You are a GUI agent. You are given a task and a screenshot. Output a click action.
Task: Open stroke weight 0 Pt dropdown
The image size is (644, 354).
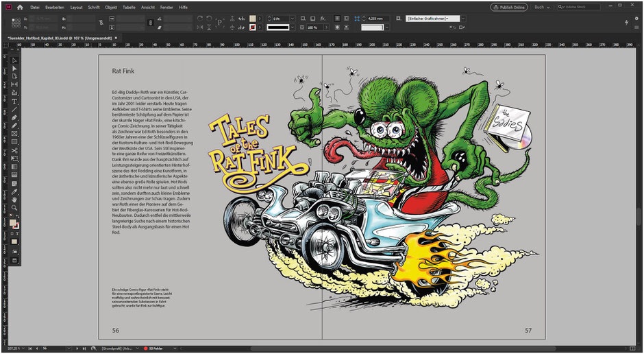[x=293, y=19]
